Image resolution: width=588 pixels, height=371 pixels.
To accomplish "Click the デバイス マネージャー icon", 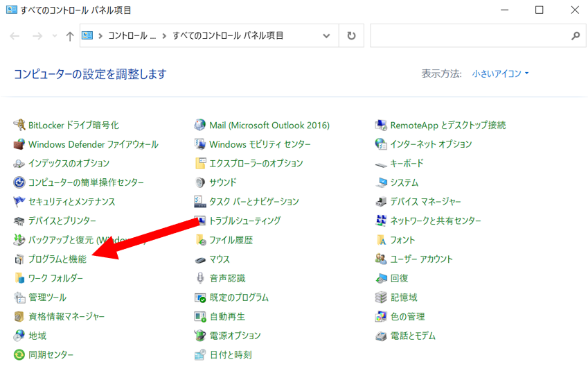I will 381,202.
